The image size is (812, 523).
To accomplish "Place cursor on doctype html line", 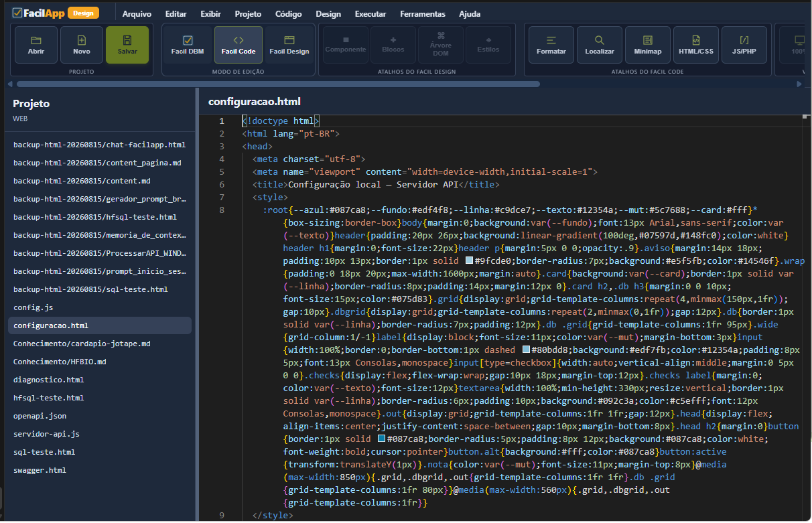I will click(x=281, y=121).
